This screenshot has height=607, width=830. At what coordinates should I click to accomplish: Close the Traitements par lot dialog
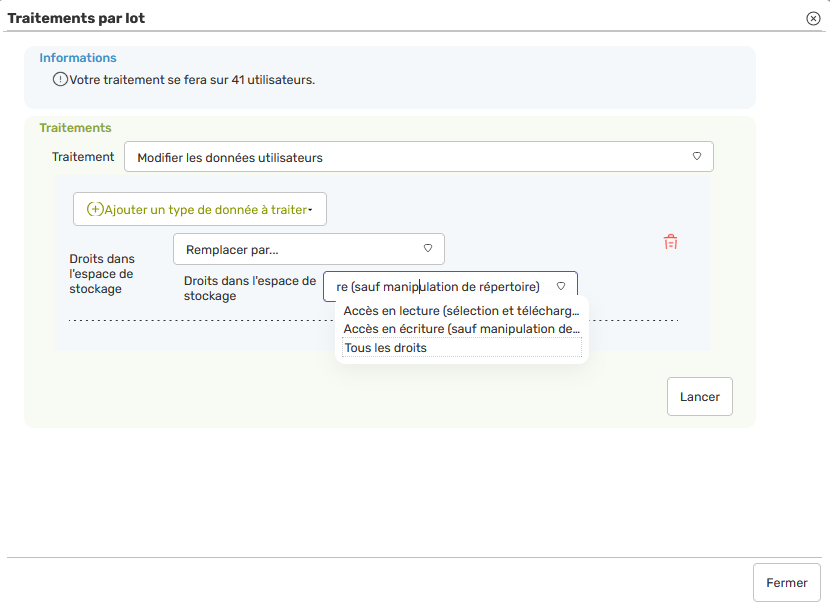point(813,18)
